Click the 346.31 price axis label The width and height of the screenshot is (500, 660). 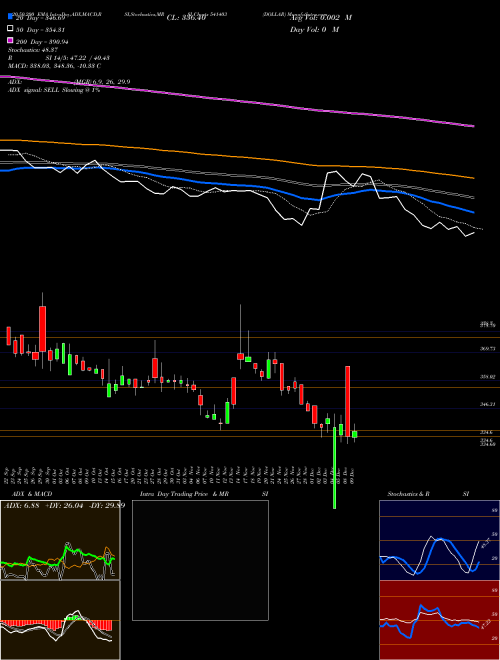pos(488,404)
